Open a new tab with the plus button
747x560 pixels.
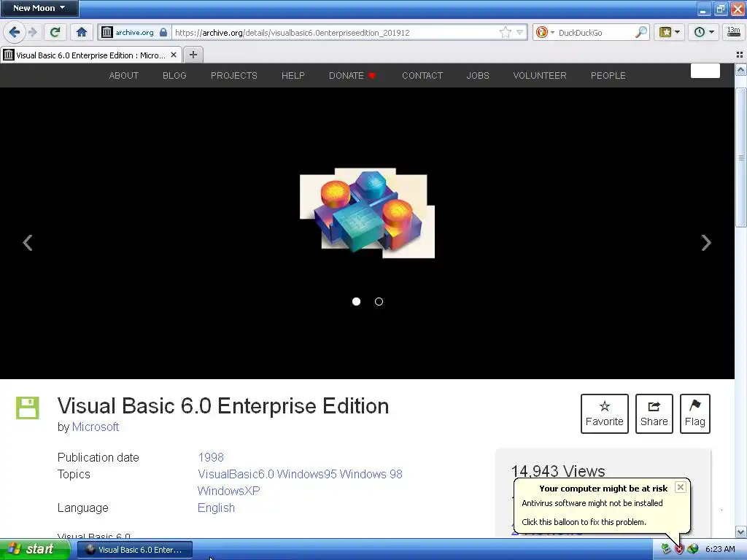tap(193, 55)
